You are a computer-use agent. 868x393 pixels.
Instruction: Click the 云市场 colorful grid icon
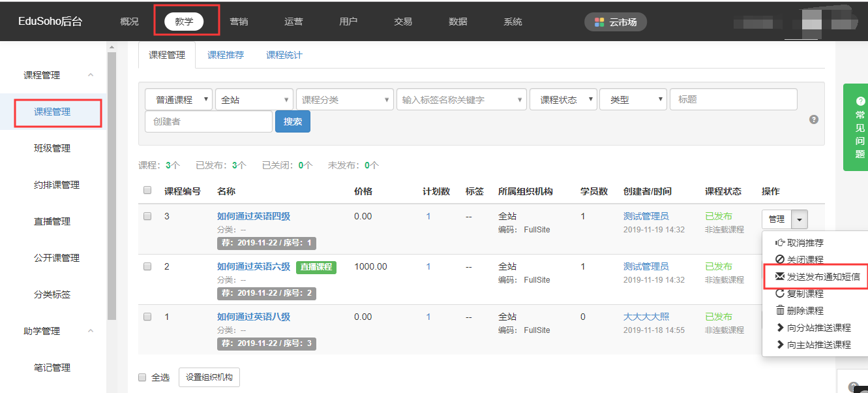click(x=599, y=22)
